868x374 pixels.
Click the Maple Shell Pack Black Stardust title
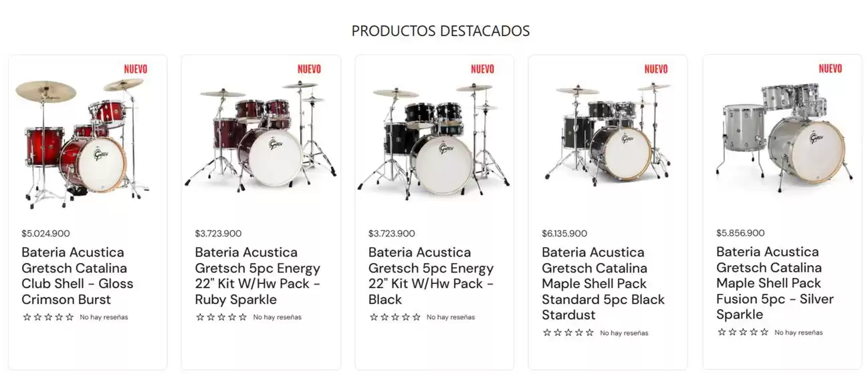[x=603, y=283]
